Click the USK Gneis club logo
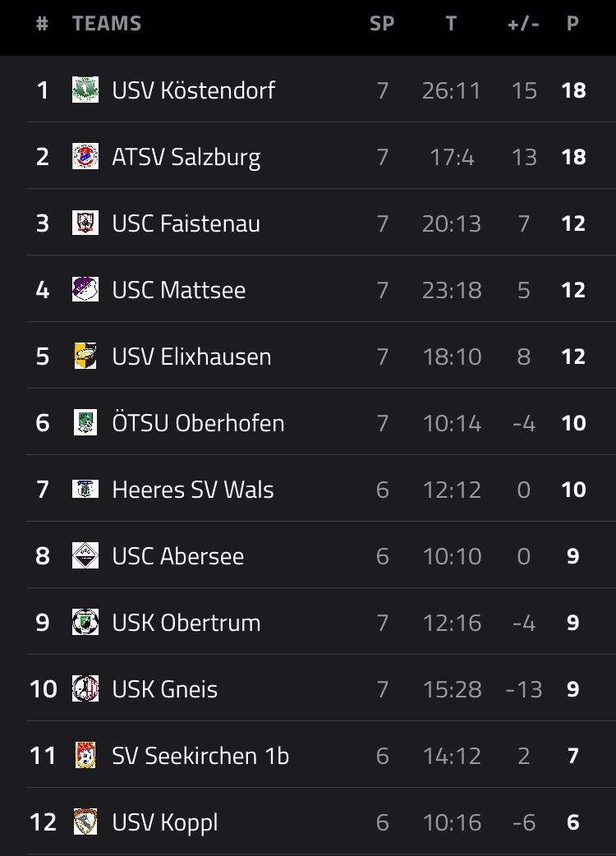 [85, 688]
